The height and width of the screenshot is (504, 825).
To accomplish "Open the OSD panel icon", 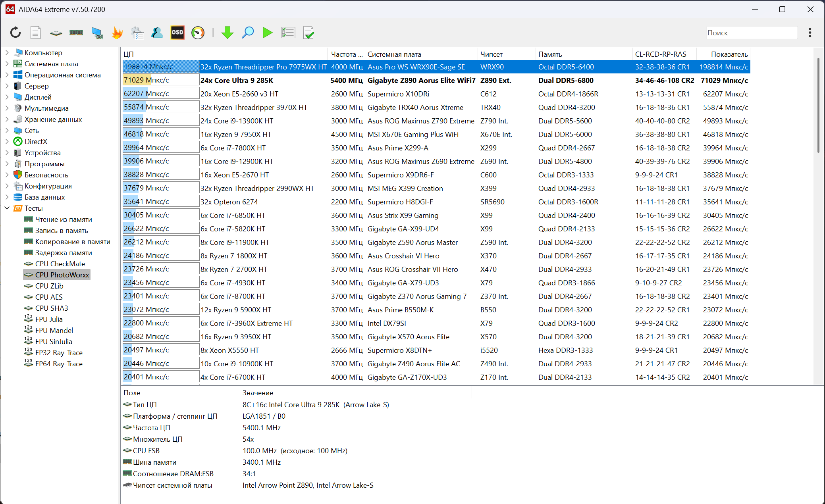I will pos(177,33).
